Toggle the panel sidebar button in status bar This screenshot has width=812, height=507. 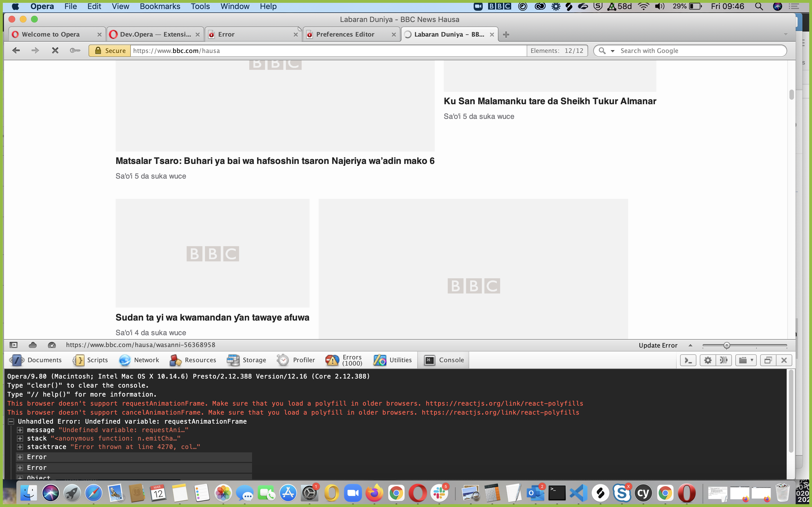click(14, 345)
